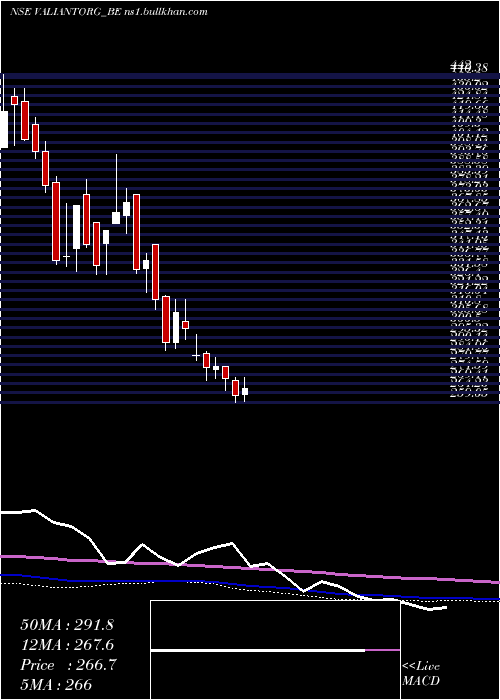The height and width of the screenshot is (700, 500).
Task: Click the 5MA : 266 value
Action: [56, 684]
